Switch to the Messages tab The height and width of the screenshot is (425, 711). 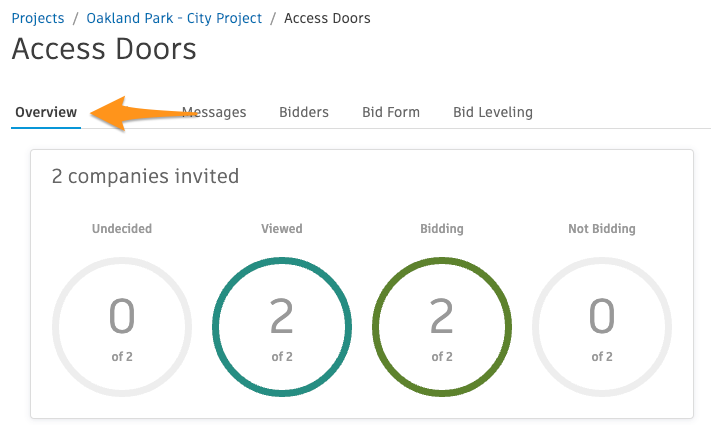[x=214, y=112]
